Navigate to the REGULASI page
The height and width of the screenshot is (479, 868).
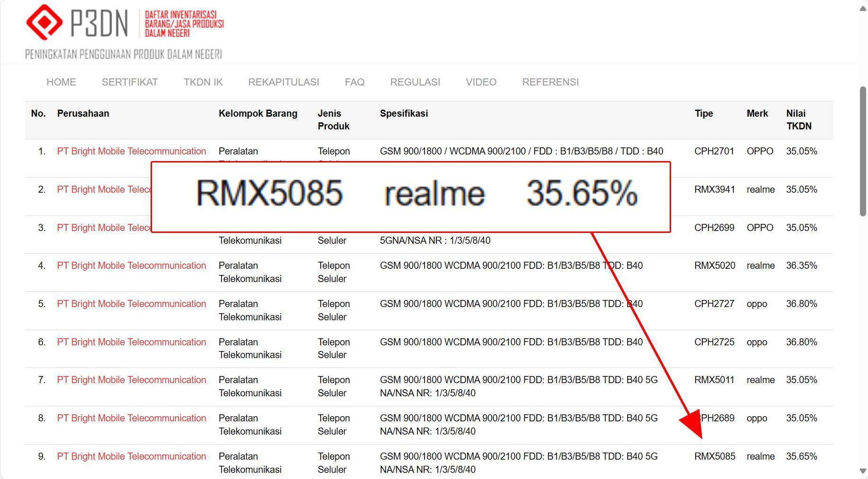(415, 82)
